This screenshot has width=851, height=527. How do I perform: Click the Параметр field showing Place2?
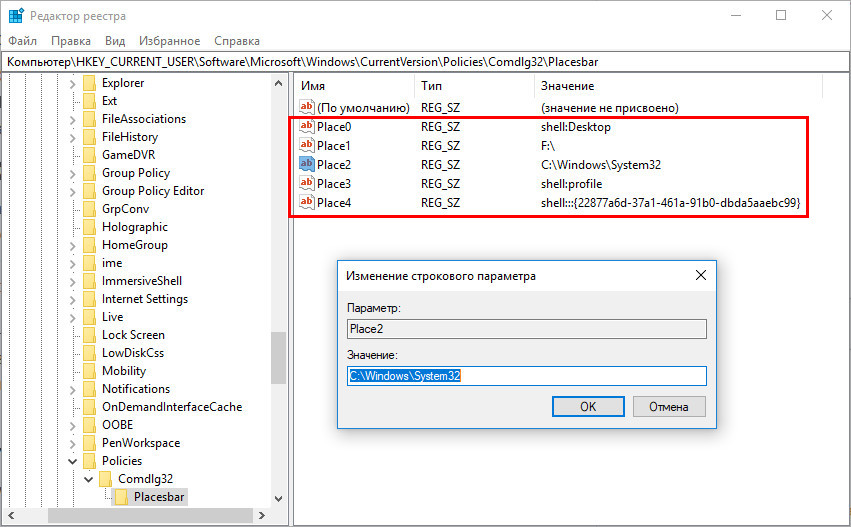coord(526,328)
